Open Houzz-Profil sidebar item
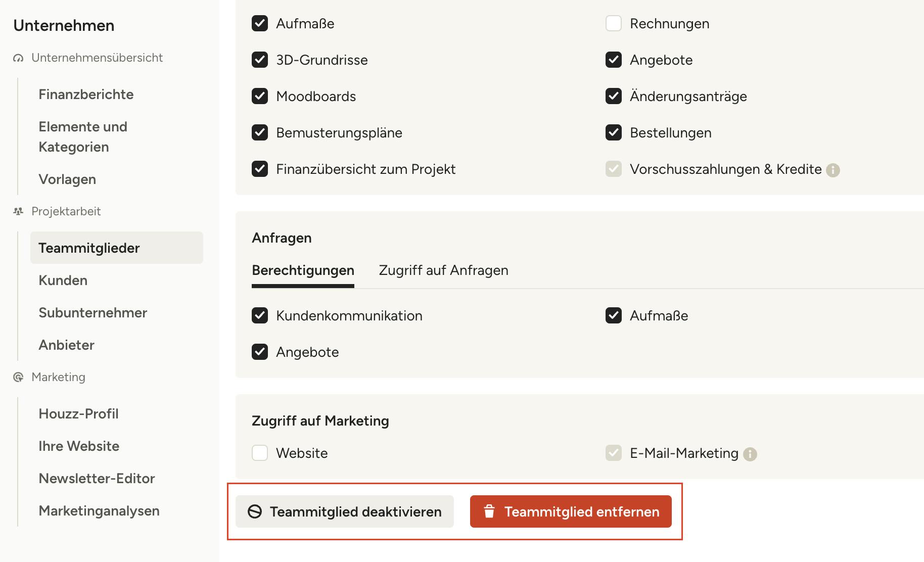Screen dimensions: 924x562 pyautogui.click(x=78, y=414)
